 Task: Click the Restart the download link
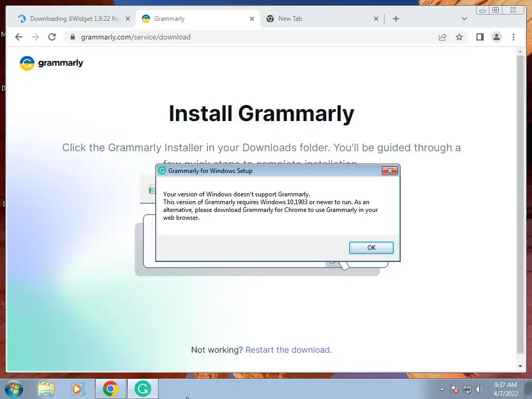(288, 350)
